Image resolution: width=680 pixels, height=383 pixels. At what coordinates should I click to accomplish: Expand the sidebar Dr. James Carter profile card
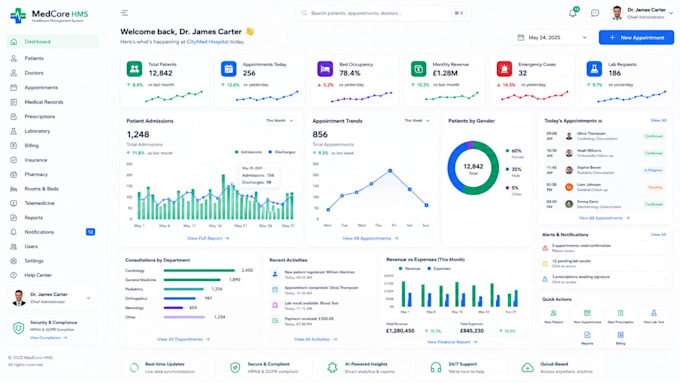[52, 298]
